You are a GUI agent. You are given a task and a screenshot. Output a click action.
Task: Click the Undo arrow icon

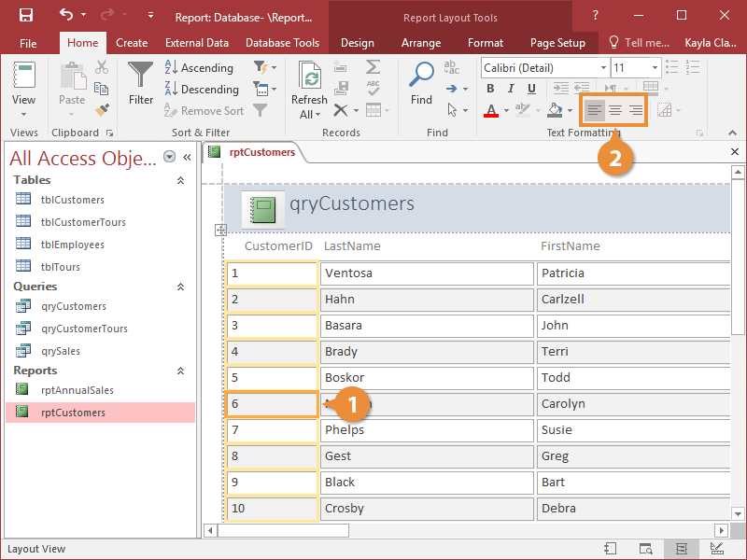66,15
